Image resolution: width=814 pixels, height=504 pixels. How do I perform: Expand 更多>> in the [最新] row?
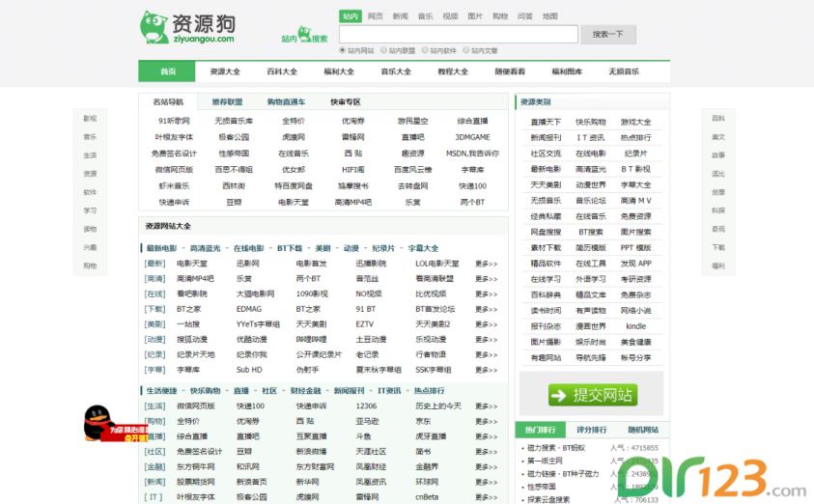486,264
